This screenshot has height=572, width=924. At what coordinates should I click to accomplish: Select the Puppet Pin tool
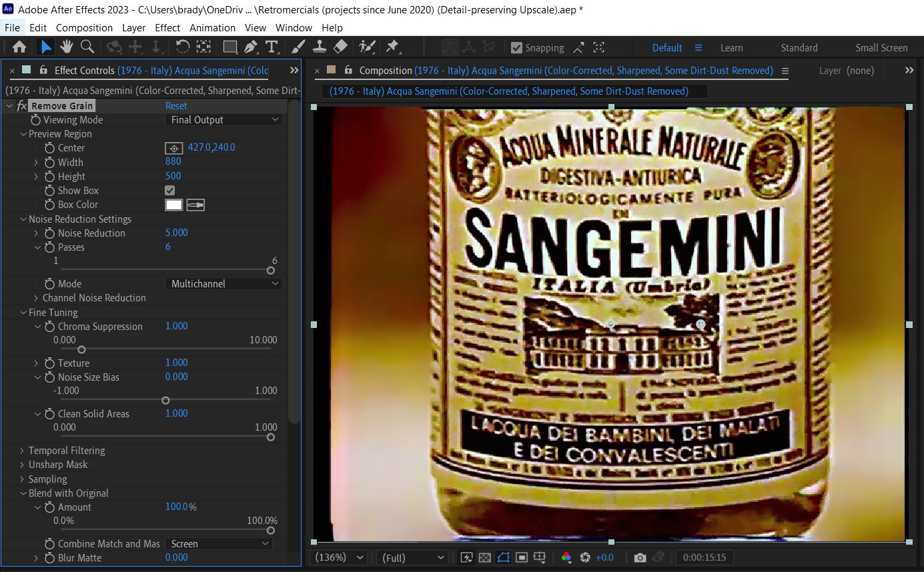(392, 47)
